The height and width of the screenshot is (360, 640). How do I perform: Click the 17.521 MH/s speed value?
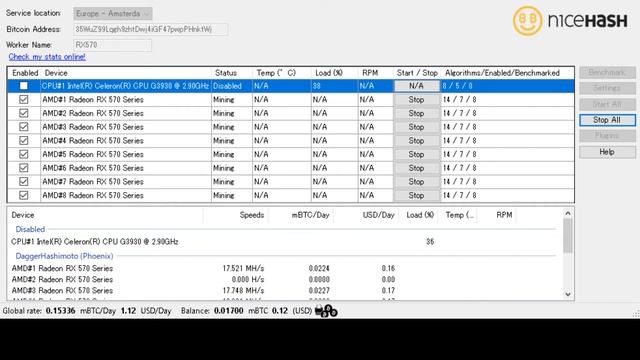(243, 268)
